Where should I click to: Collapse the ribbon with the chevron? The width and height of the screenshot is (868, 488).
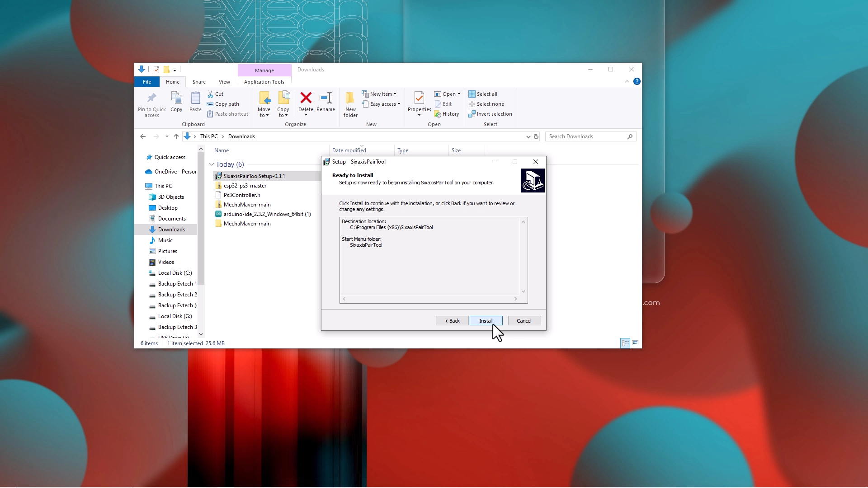point(627,82)
